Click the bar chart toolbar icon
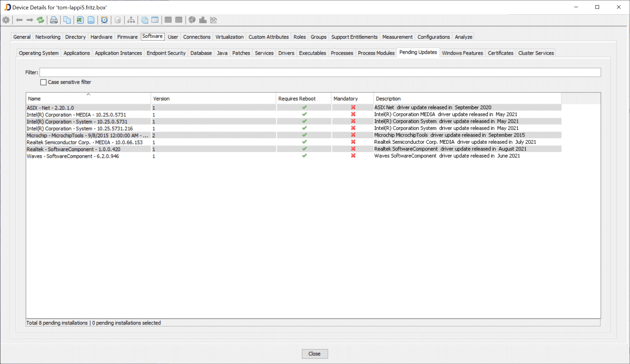Screen dimensions: 630x364 pyautogui.click(x=203, y=20)
